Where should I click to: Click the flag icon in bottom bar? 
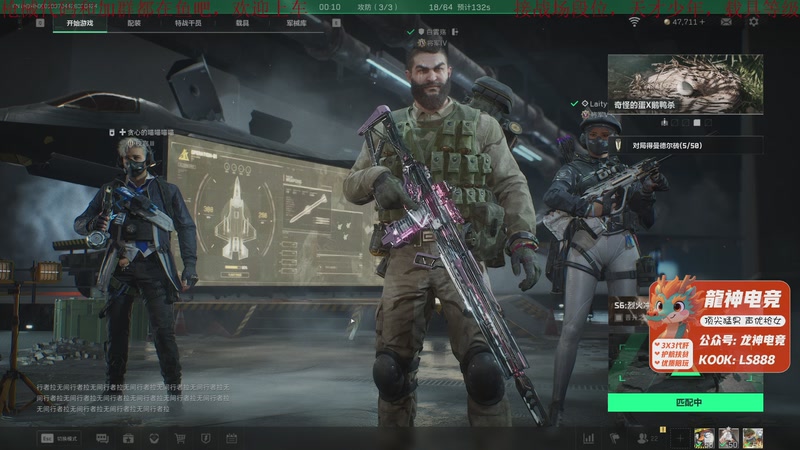click(x=615, y=438)
